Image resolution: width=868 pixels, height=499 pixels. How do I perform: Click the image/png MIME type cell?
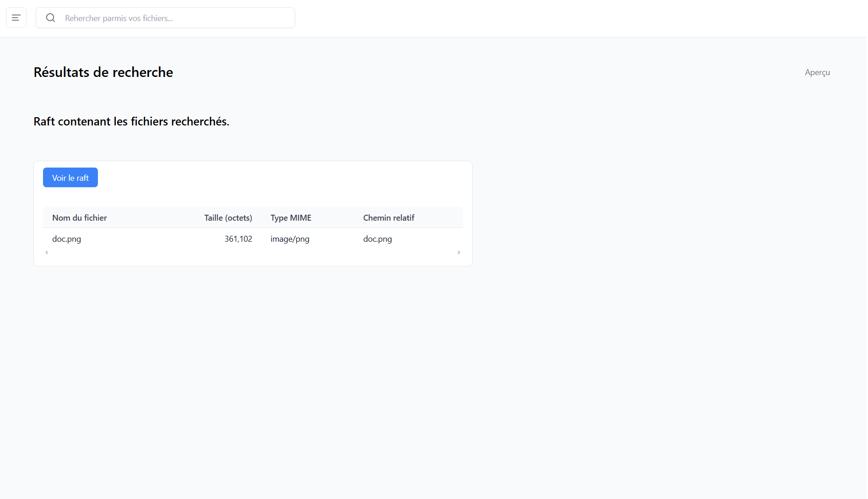[290, 239]
